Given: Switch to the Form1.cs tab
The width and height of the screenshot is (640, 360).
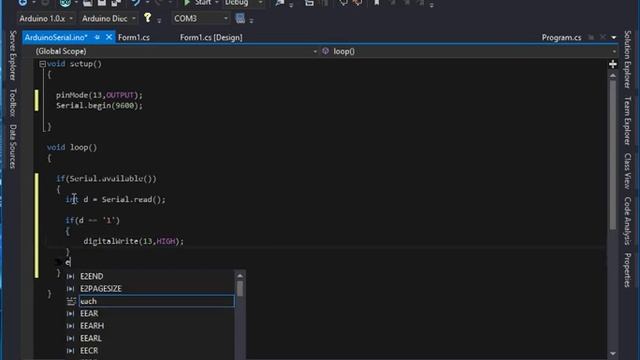Looking at the screenshot, I should (x=134, y=38).
